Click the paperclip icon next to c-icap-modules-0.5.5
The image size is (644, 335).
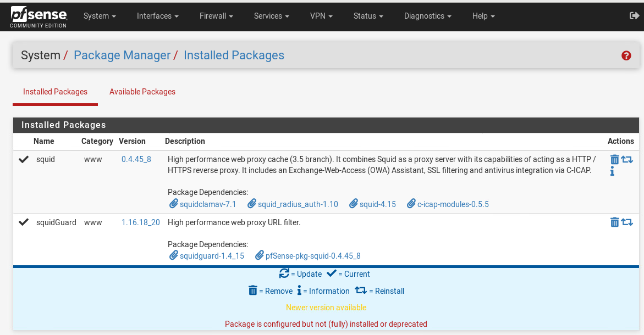(411, 204)
